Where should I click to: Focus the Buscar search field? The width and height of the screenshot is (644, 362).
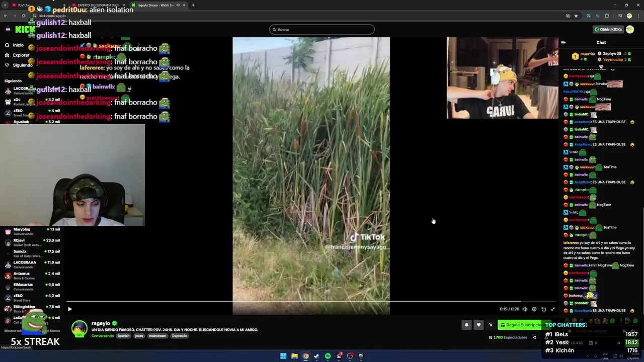coord(322,30)
